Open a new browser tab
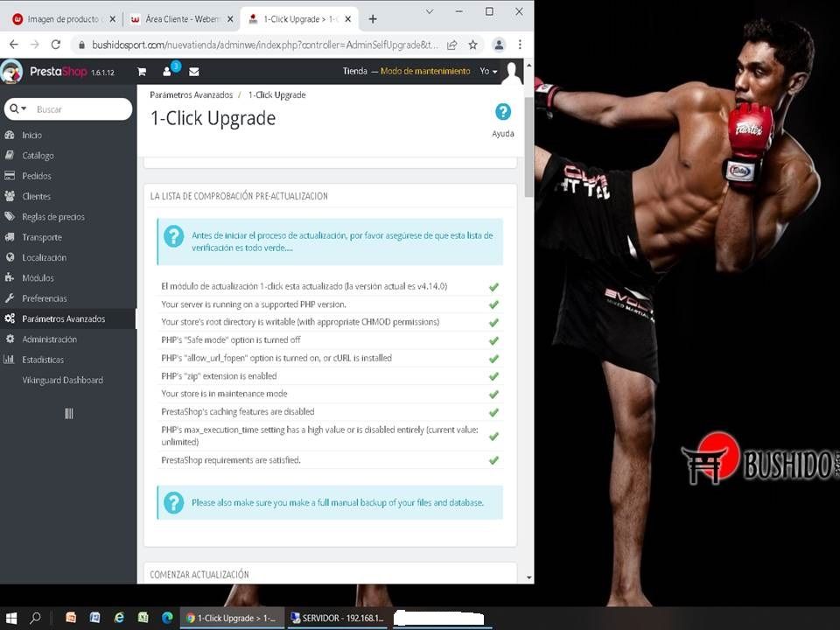Screen dimensions: 840x630 pyautogui.click(x=373, y=19)
